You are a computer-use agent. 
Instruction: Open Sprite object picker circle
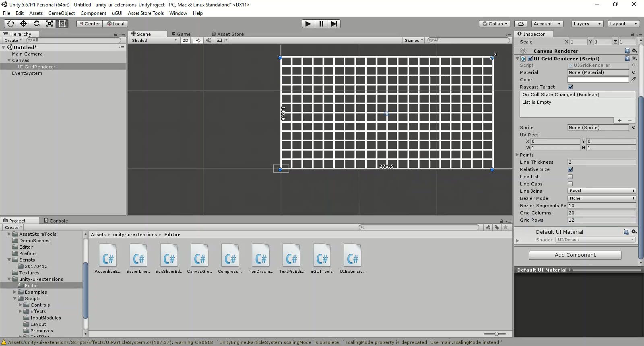634,128
